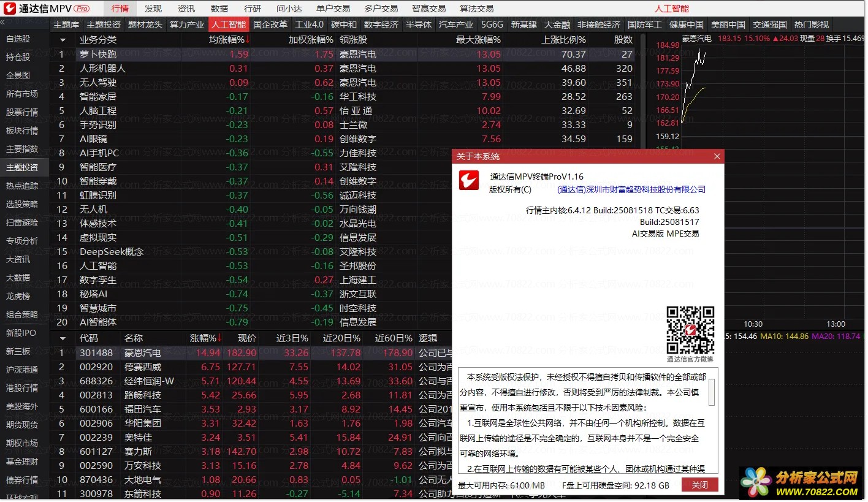868x502 pixels.
Task: Open 持仓股 in the sidebar
Action: (x=18, y=57)
